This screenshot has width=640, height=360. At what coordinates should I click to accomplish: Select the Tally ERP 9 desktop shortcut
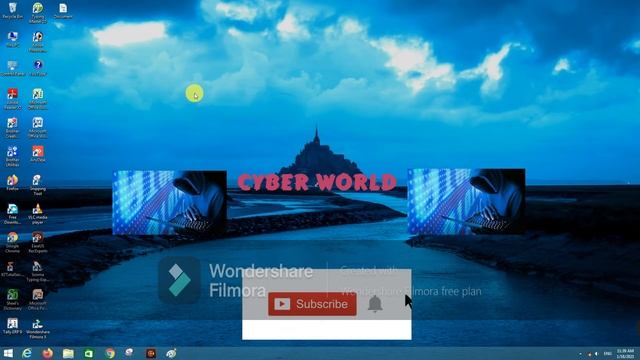click(x=13, y=327)
